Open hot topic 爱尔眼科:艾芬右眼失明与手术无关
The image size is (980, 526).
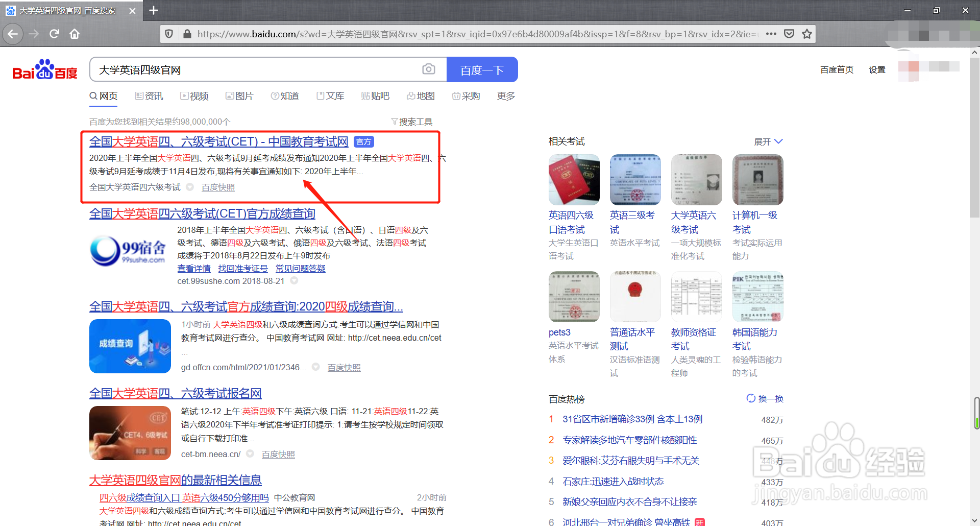point(631,461)
